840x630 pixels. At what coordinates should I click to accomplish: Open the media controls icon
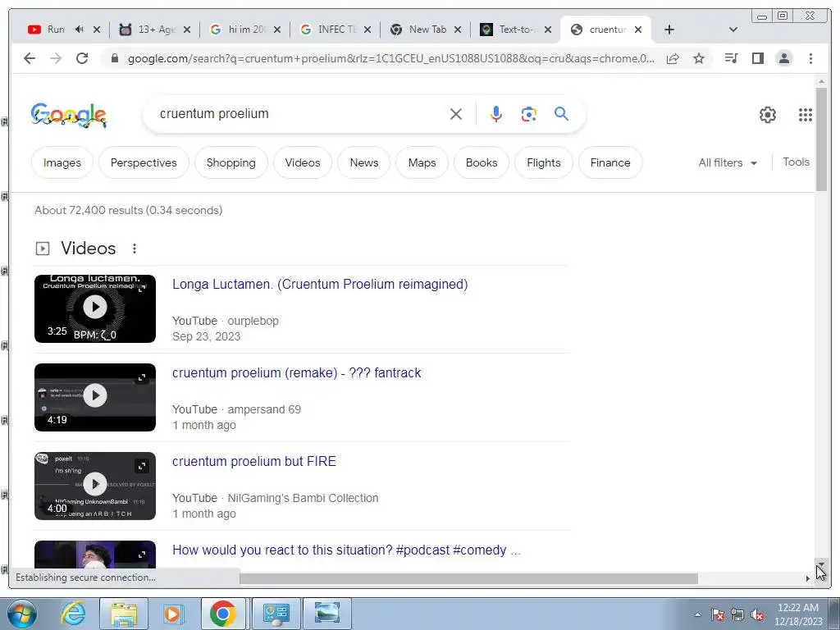pyautogui.click(x=731, y=58)
